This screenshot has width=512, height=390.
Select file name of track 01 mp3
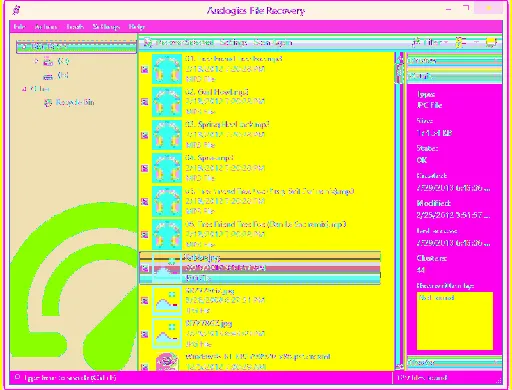click(234, 59)
